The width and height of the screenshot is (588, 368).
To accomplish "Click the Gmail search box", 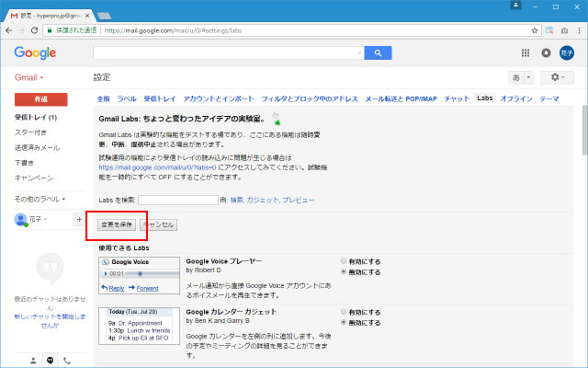I will coord(229,53).
